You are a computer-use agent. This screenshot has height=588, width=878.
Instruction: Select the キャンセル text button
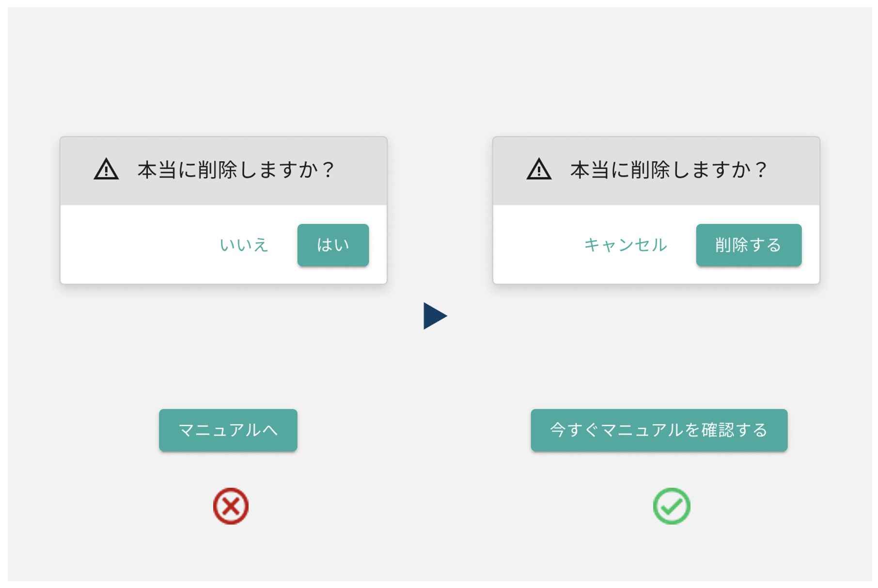(626, 245)
